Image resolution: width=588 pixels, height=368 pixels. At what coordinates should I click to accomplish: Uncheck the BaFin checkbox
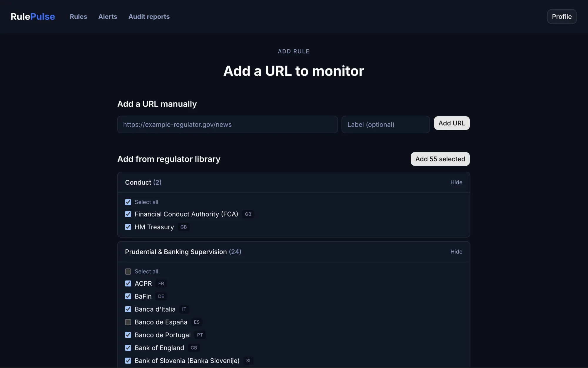(128, 296)
